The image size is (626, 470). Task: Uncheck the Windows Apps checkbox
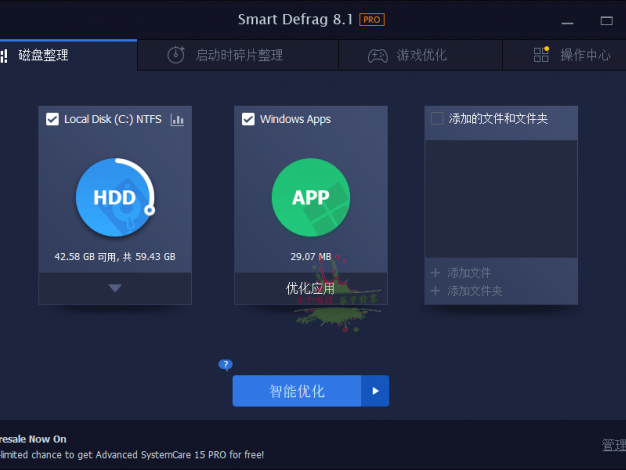click(248, 119)
